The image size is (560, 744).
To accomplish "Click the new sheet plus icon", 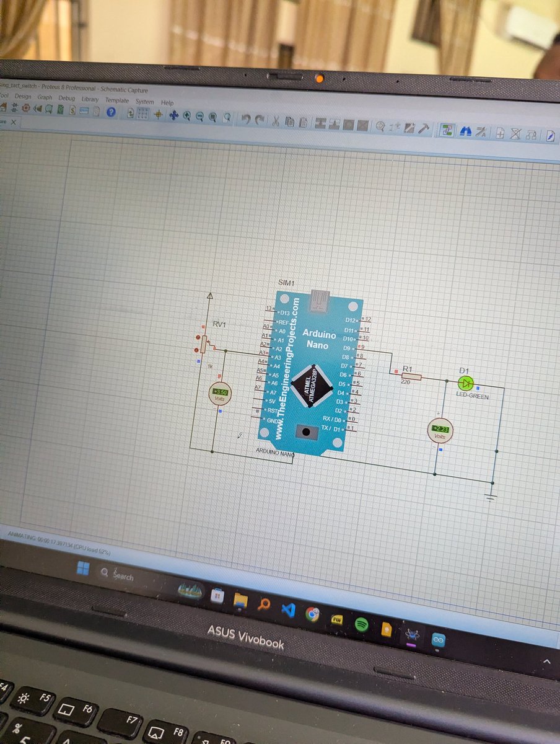I will click(x=499, y=133).
